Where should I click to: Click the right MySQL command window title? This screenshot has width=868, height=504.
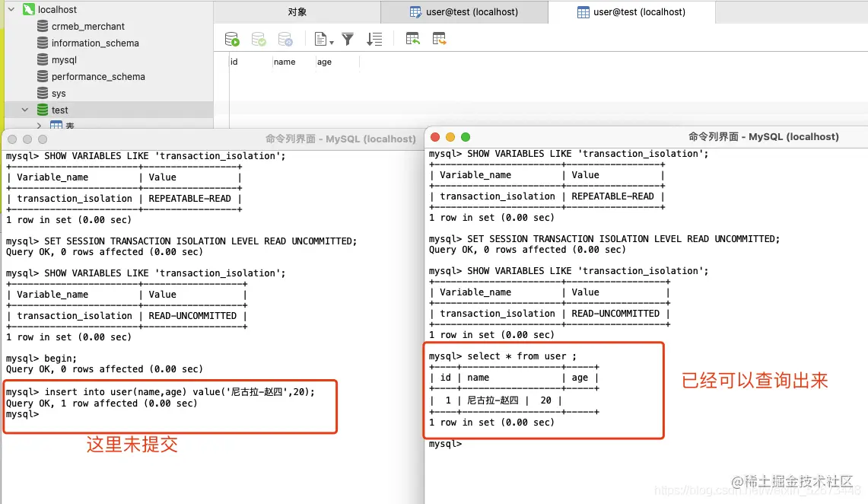pos(763,136)
